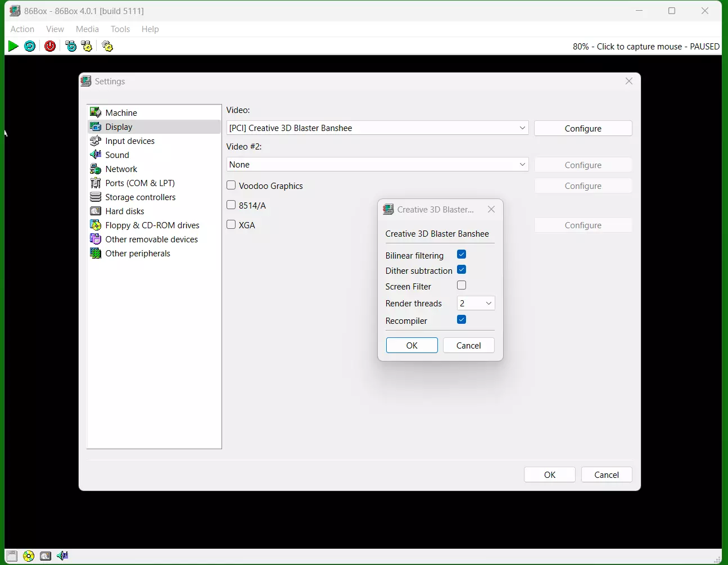The height and width of the screenshot is (565, 728).
Task: Click the sound speaker status bar icon
Action: coord(62,556)
